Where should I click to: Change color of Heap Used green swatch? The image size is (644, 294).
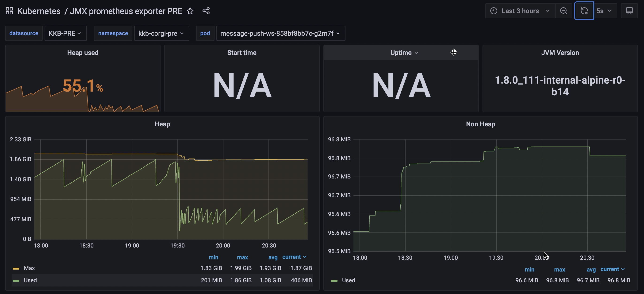[16, 281]
